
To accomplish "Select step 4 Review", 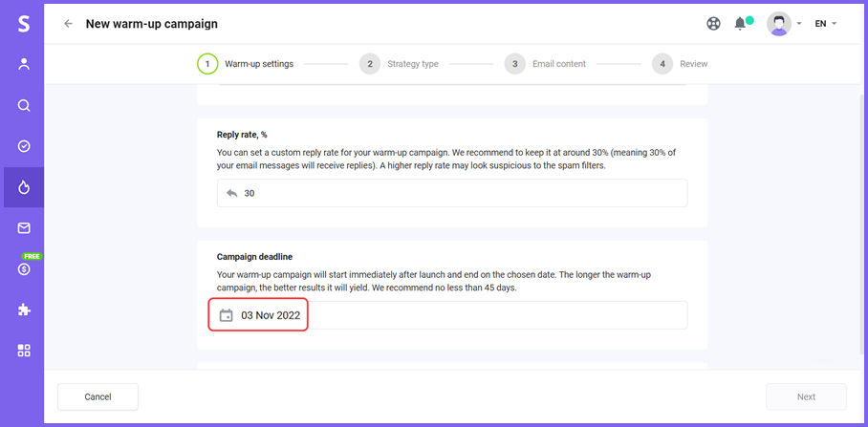I will pyautogui.click(x=680, y=64).
